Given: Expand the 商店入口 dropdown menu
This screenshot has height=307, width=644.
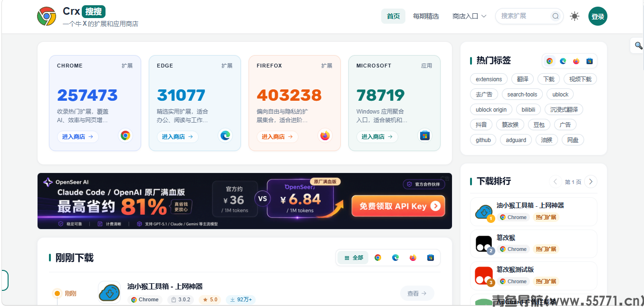Looking at the screenshot, I should pyautogui.click(x=470, y=16).
